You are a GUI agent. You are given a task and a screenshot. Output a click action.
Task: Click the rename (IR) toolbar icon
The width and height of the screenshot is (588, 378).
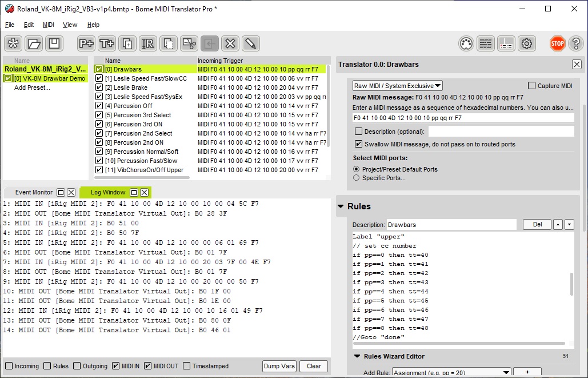148,43
